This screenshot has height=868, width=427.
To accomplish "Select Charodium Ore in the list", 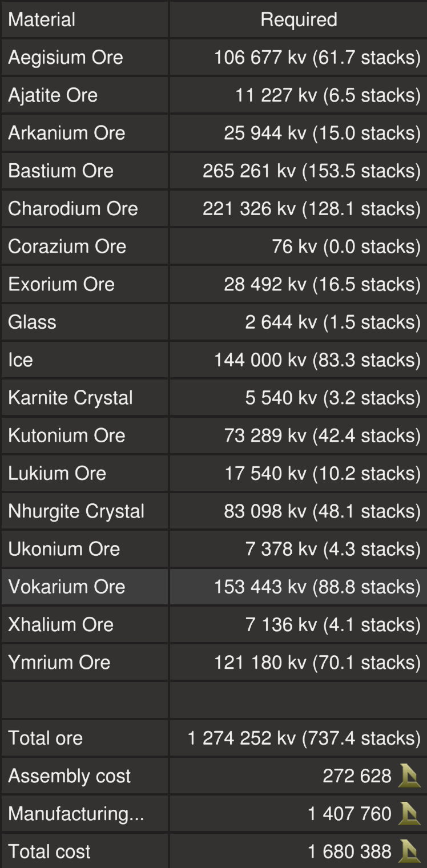I will coord(73,208).
